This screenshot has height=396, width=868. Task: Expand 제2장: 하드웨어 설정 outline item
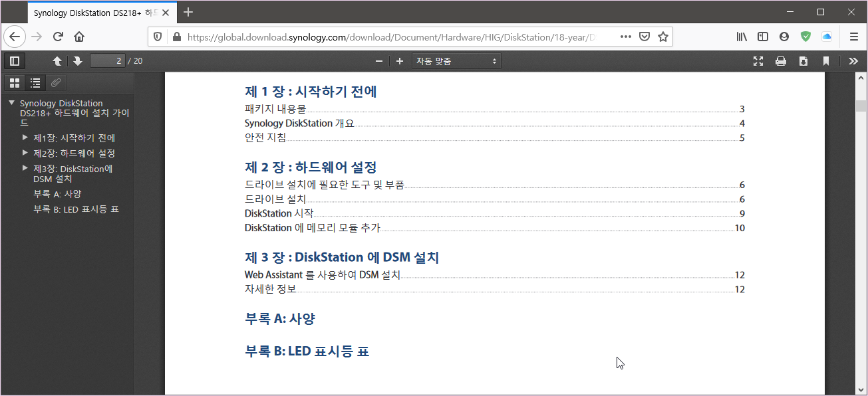click(x=25, y=153)
